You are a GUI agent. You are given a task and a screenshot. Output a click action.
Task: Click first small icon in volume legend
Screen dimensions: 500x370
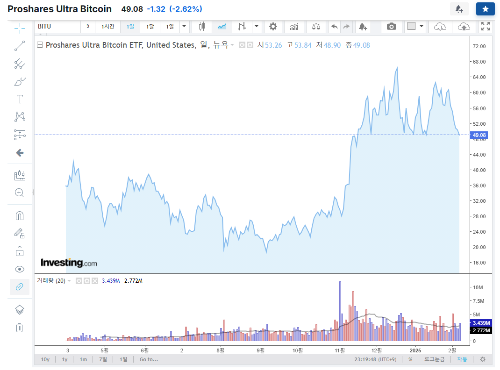click(79, 281)
